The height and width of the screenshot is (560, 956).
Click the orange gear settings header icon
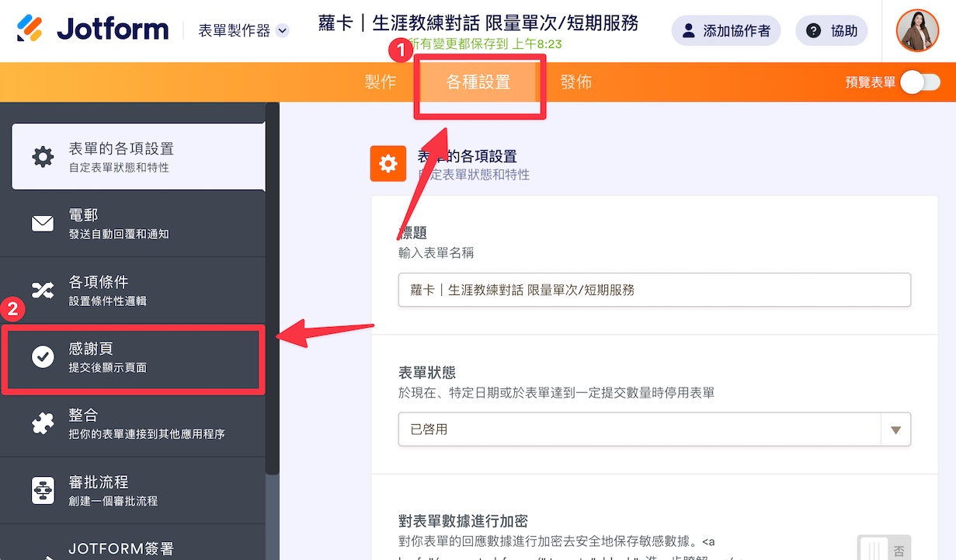tap(388, 163)
